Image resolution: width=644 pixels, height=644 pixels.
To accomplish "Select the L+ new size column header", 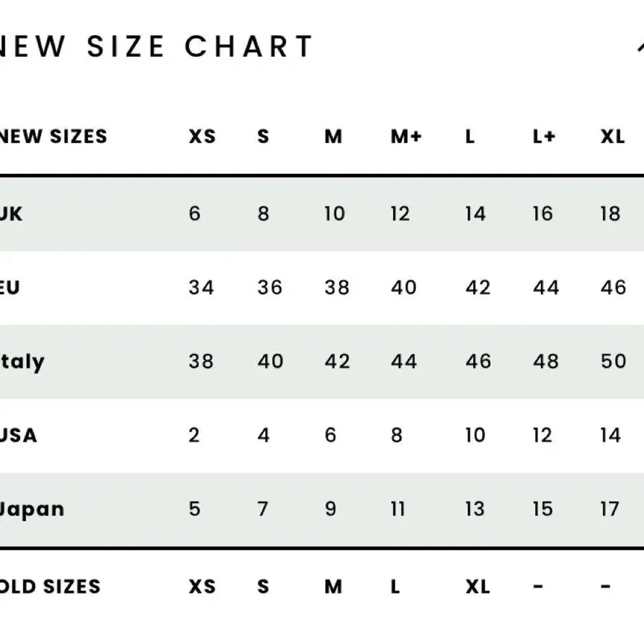I will [544, 137].
